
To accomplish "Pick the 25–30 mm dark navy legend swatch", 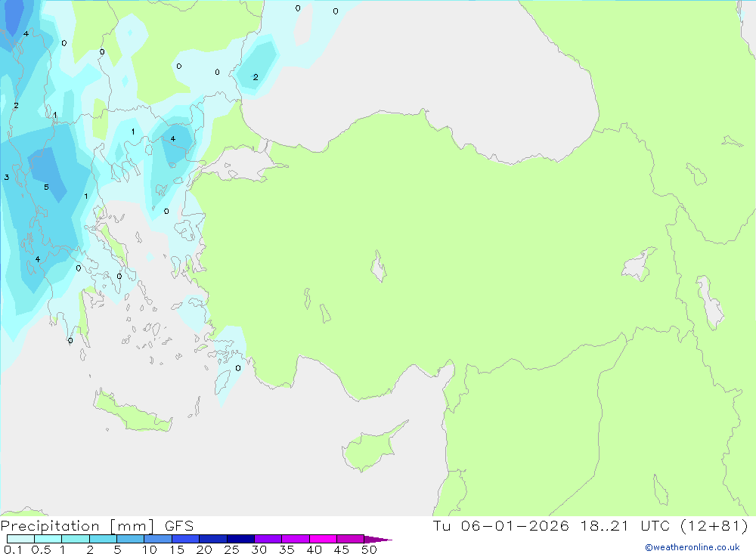I will [x=240, y=539].
